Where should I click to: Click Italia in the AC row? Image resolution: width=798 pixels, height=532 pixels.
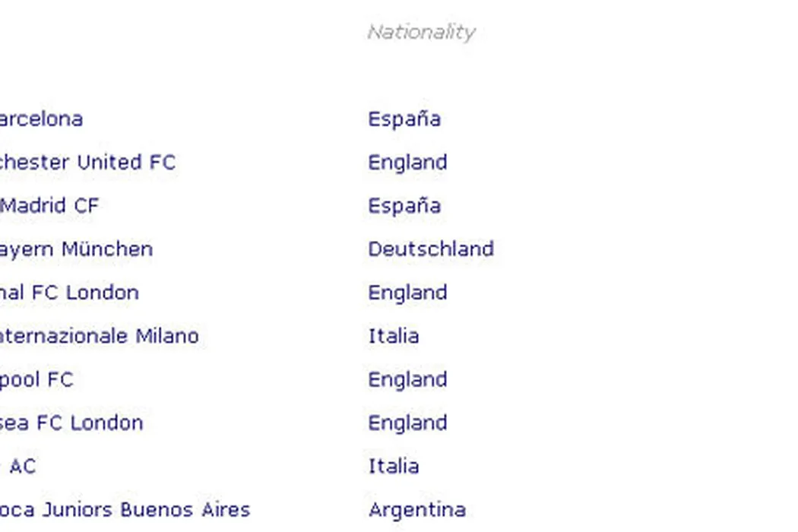[x=394, y=466]
